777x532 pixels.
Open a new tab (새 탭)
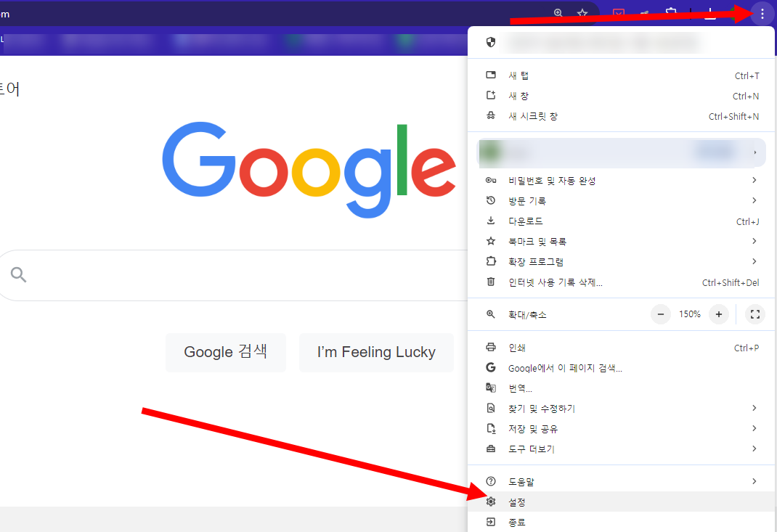pyautogui.click(x=622, y=75)
